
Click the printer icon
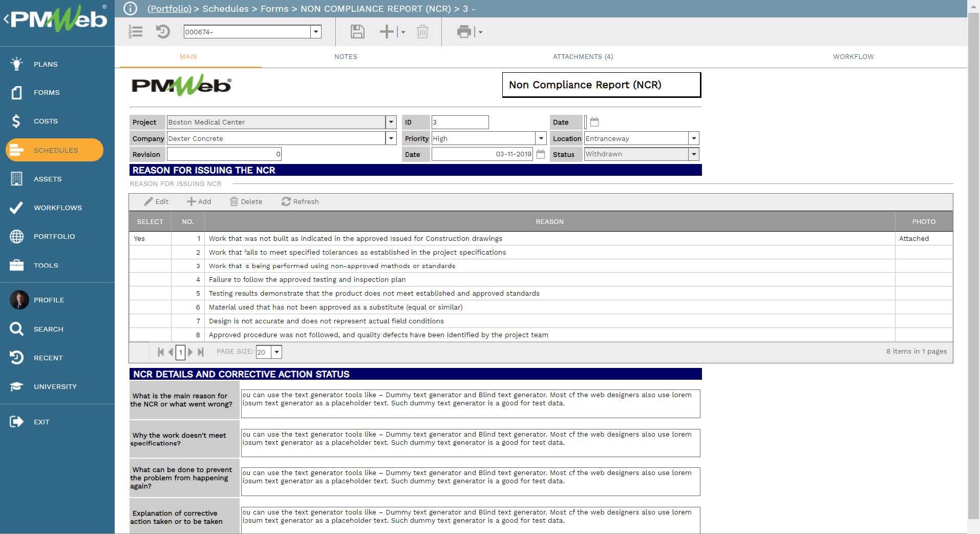coord(464,32)
